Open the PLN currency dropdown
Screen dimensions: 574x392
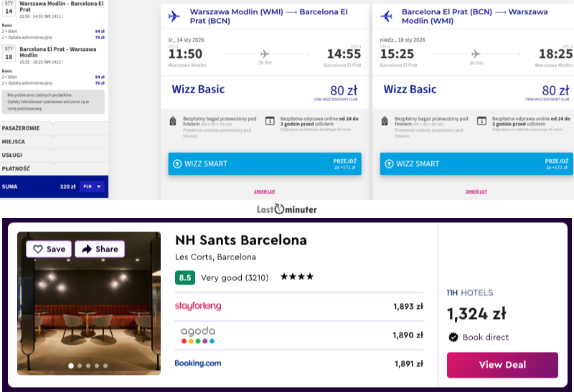pyautogui.click(x=93, y=186)
